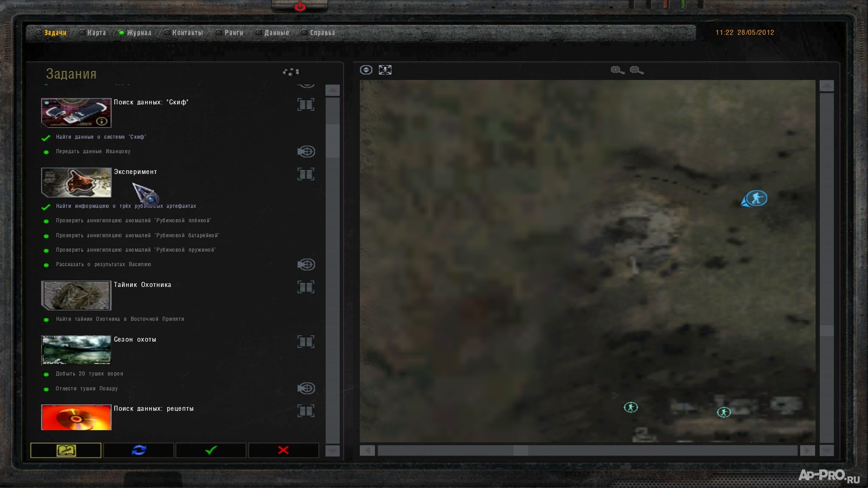Click the map horizontal scrollbar thumb

click(520, 450)
